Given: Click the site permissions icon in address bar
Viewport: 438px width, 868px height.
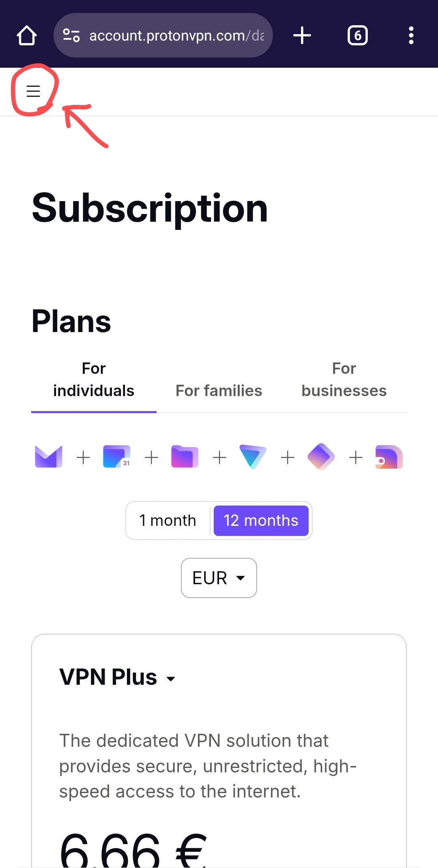Looking at the screenshot, I should pos(71,35).
